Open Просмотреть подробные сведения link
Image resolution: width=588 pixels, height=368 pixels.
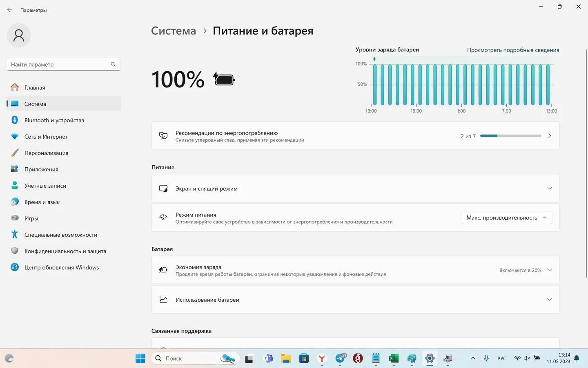pyautogui.click(x=513, y=50)
